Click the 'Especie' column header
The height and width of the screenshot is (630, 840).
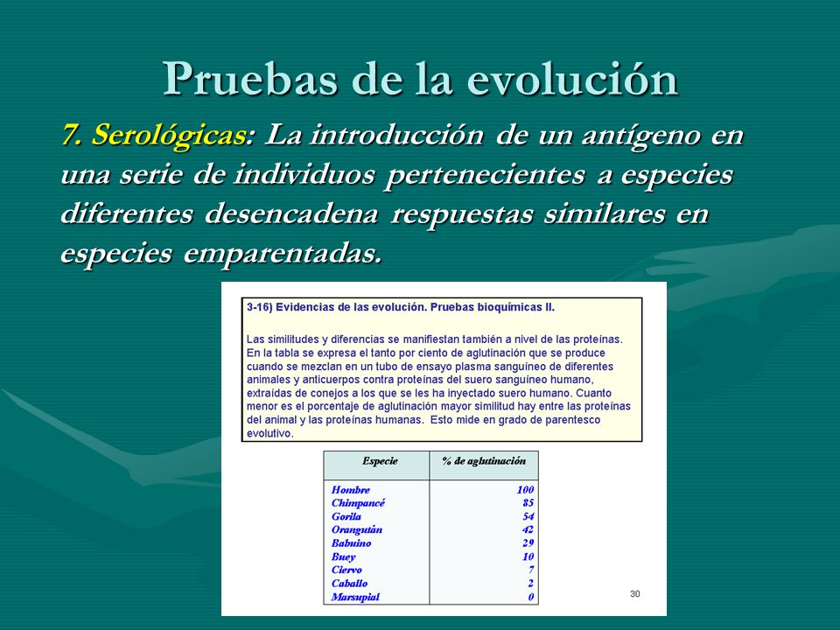(379, 461)
